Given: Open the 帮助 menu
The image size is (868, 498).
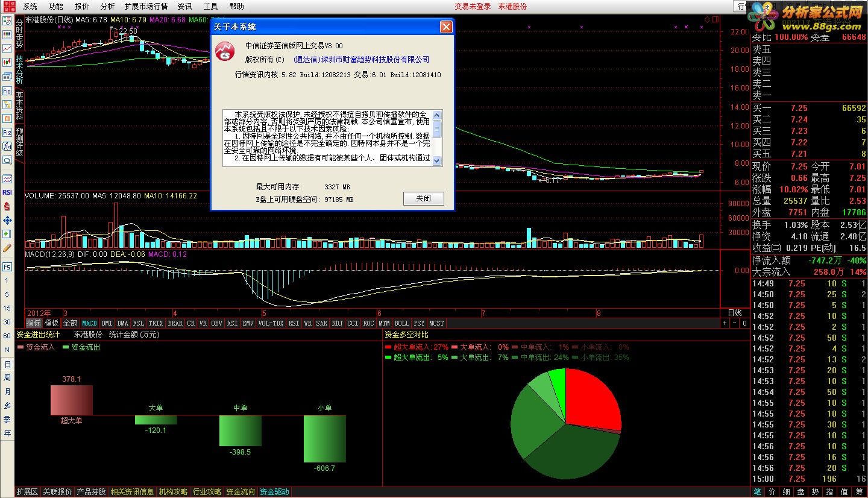Looking at the screenshot, I should pyautogui.click(x=236, y=7).
